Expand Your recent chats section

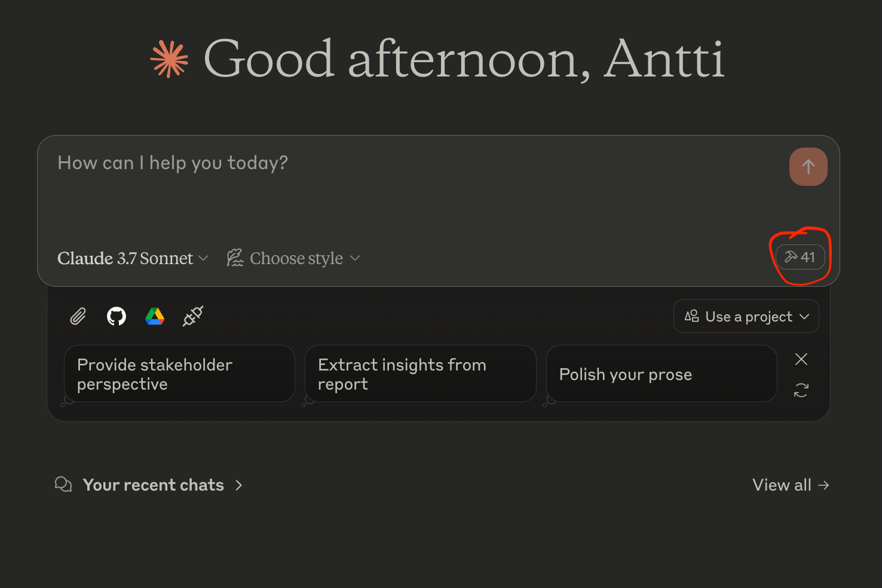(x=154, y=485)
